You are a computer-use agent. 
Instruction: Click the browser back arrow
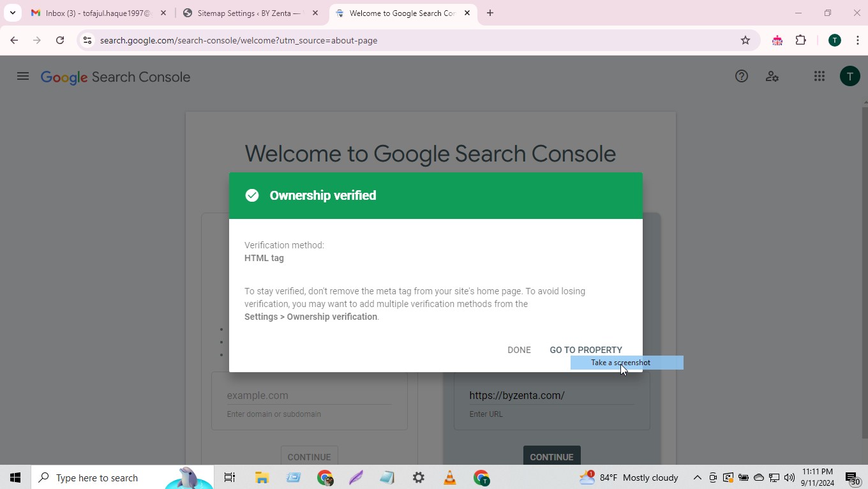[14, 40]
